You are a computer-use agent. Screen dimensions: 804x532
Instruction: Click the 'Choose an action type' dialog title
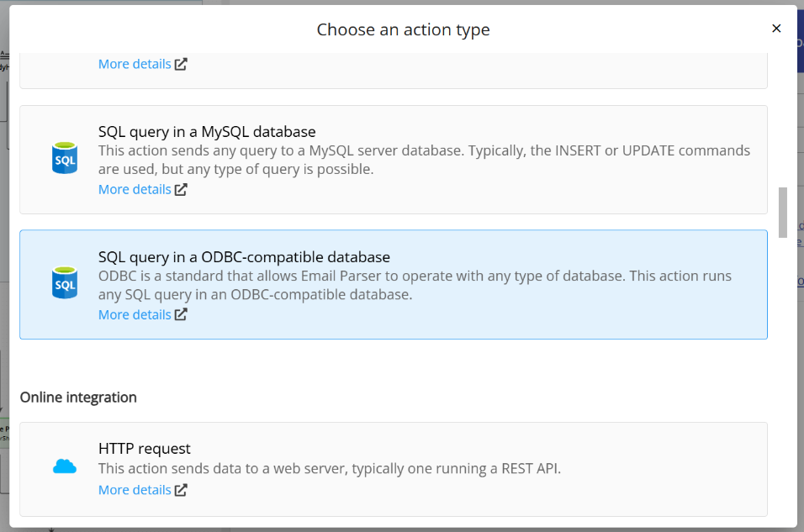pos(403,29)
